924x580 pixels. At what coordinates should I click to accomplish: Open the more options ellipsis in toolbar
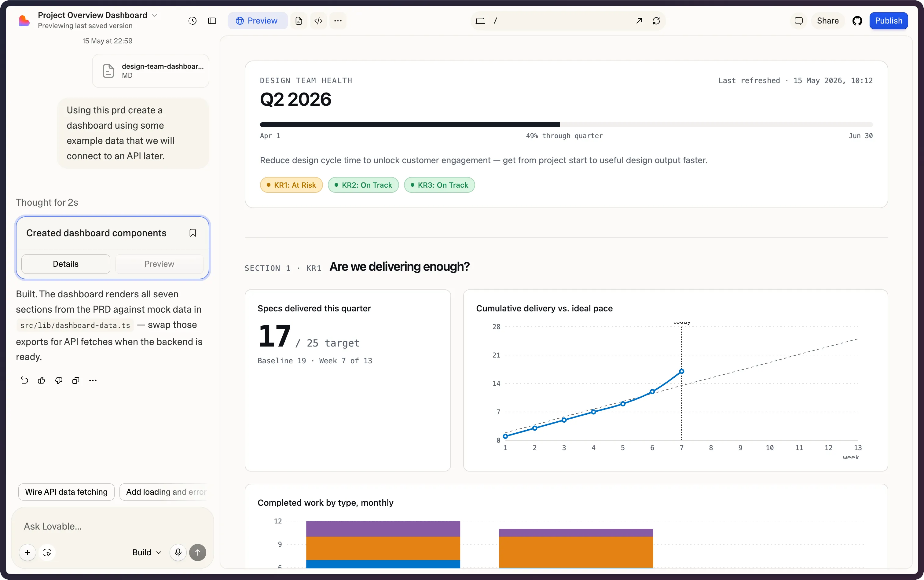coord(338,21)
